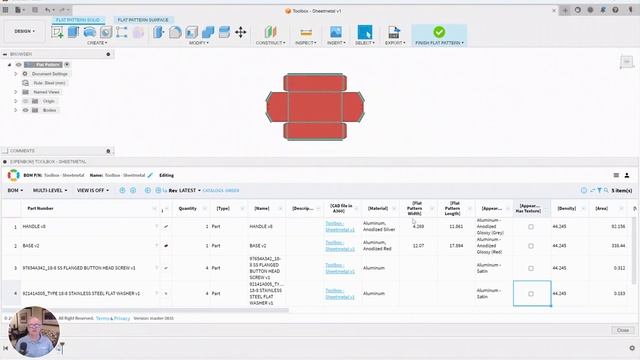The height and width of the screenshot is (360, 640).
Task: Click the Construct offset plane icon
Action: [x=270, y=32]
